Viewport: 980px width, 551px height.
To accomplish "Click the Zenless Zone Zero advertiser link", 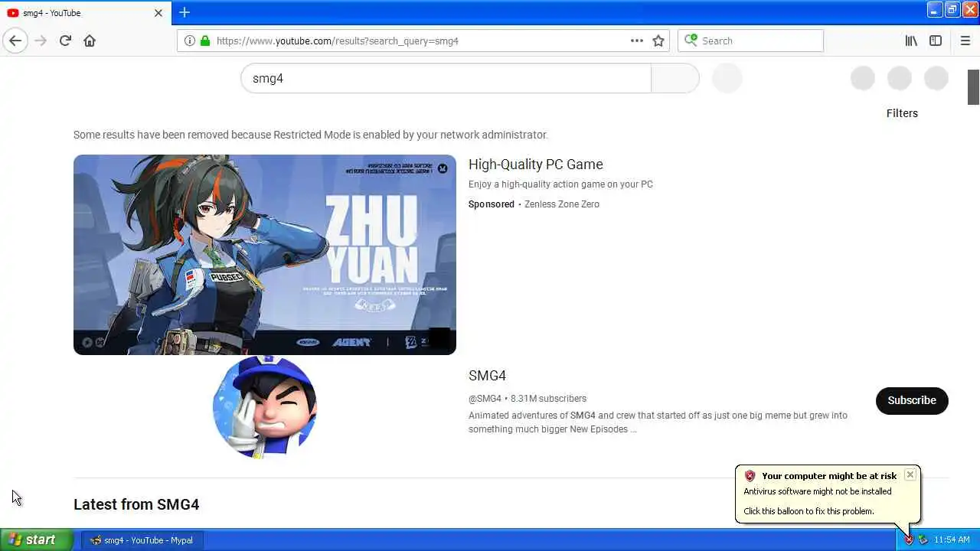I will pos(562,204).
